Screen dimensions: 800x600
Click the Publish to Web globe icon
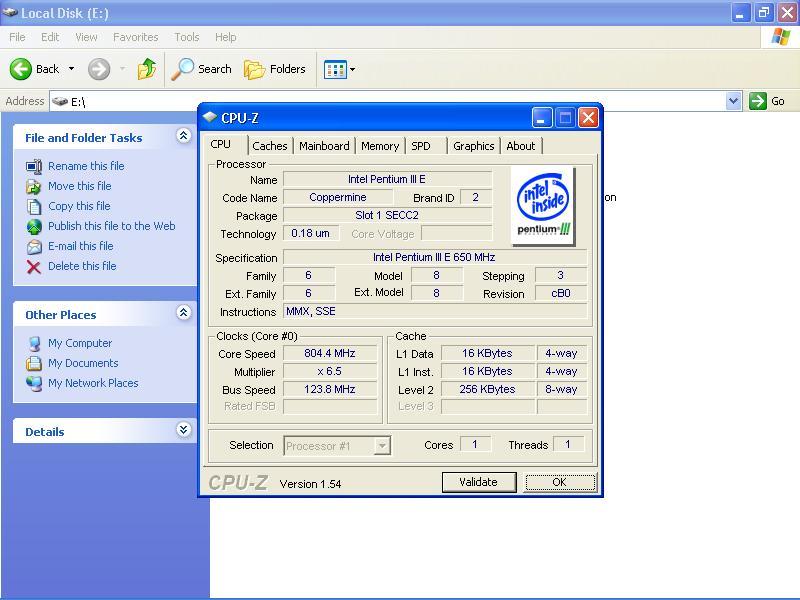pyautogui.click(x=34, y=227)
